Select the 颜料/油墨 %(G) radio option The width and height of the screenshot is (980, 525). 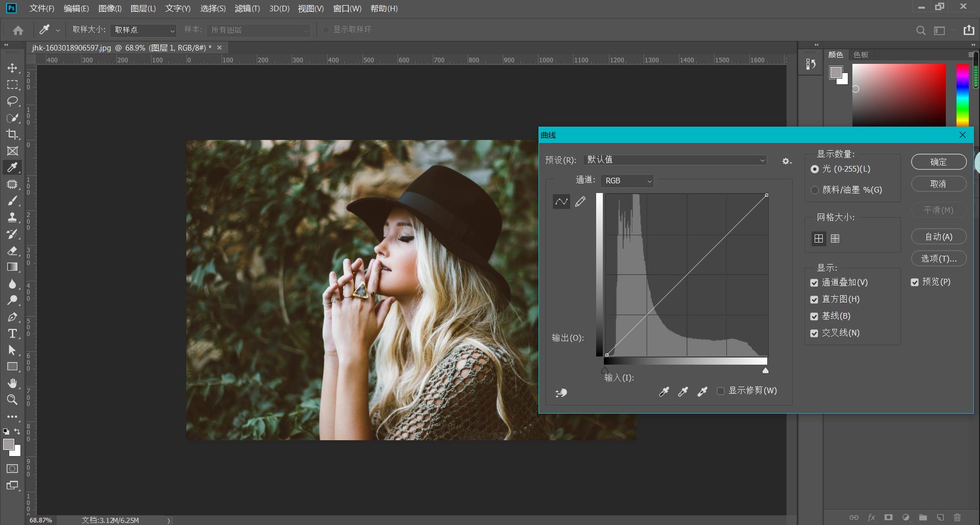coord(815,190)
